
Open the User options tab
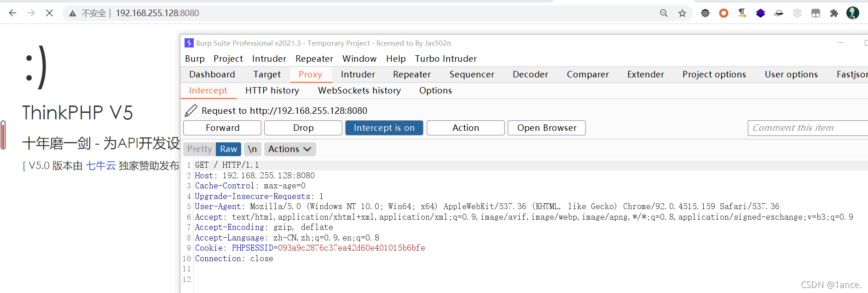791,74
